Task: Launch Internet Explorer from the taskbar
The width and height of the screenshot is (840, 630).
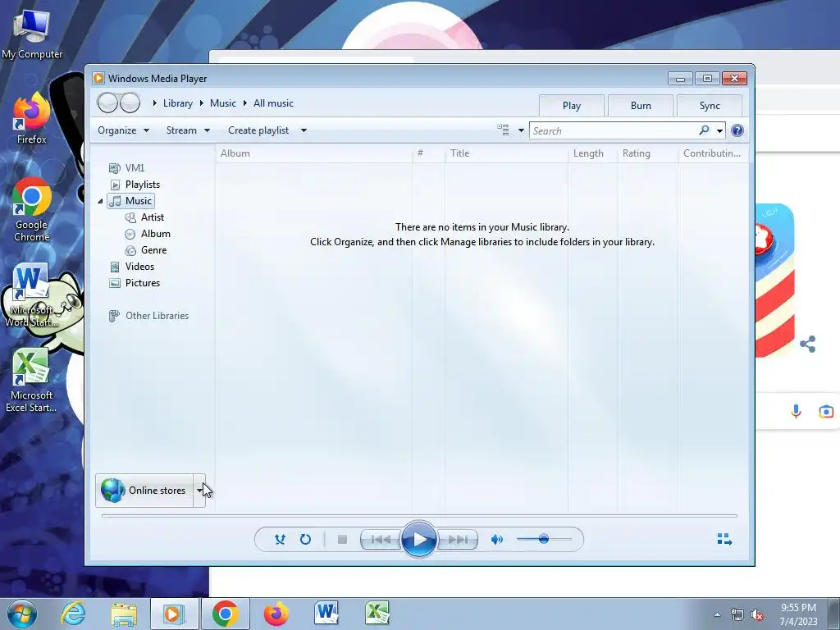Action: [x=73, y=614]
